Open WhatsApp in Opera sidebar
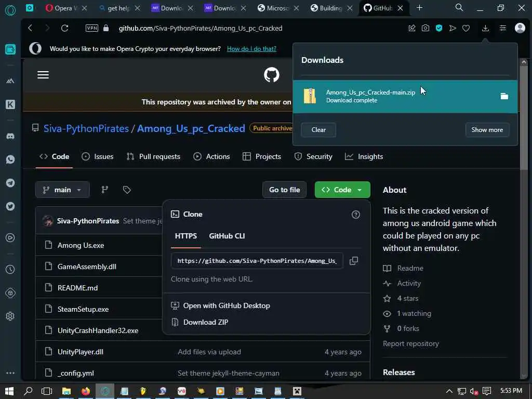Screen dimensions: 532x399 pos(10,159)
